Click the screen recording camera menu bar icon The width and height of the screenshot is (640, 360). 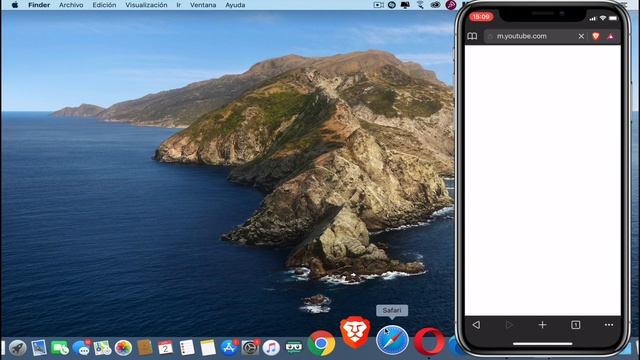(x=378, y=5)
